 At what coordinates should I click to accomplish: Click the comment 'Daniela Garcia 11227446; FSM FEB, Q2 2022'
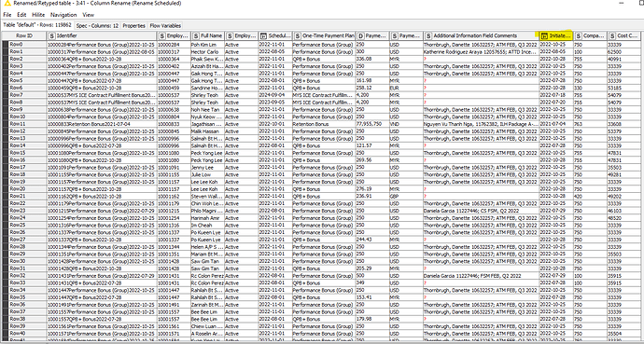point(481,276)
